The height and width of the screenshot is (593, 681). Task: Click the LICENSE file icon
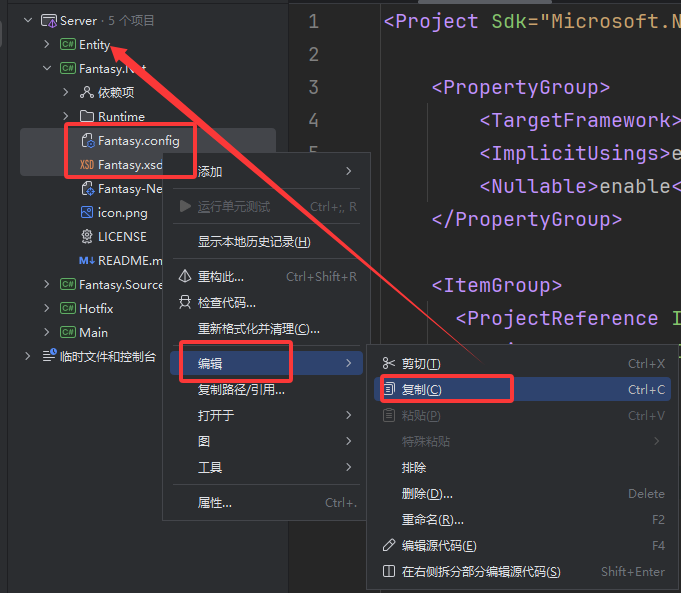[x=87, y=237]
